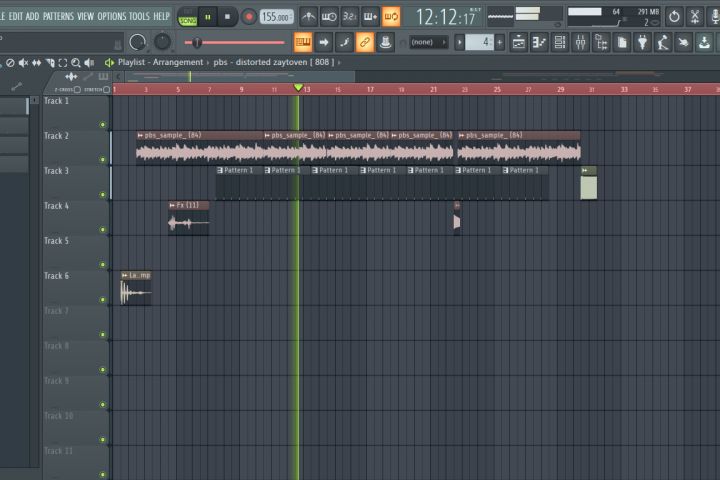
Task: Open the Piano roll view icon
Action: tap(539, 43)
